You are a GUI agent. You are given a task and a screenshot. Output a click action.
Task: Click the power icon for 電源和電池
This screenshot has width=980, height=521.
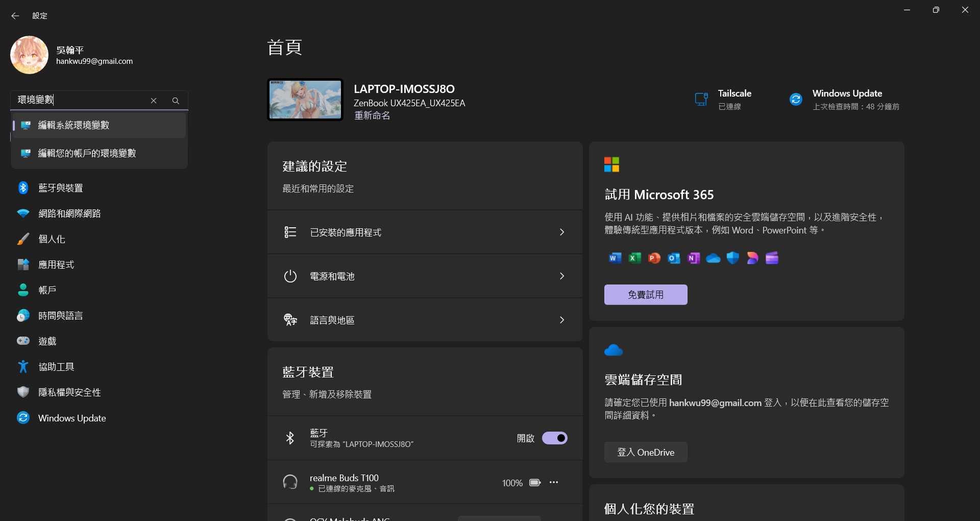(x=290, y=276)
